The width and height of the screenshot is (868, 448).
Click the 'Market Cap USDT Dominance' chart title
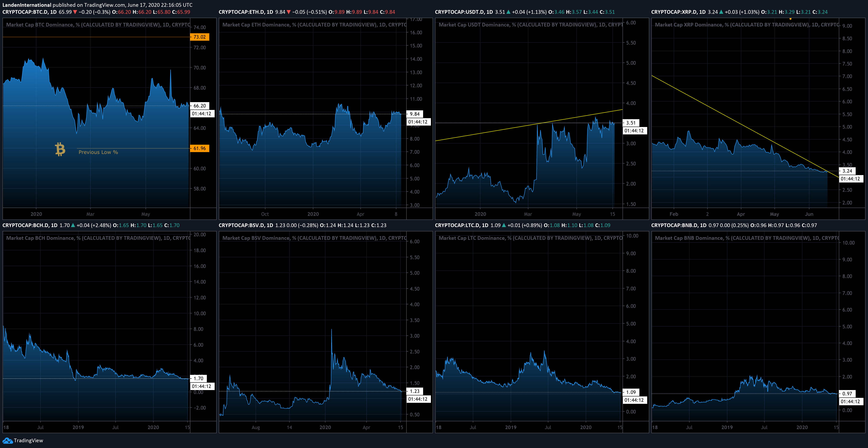coord(531,25)
